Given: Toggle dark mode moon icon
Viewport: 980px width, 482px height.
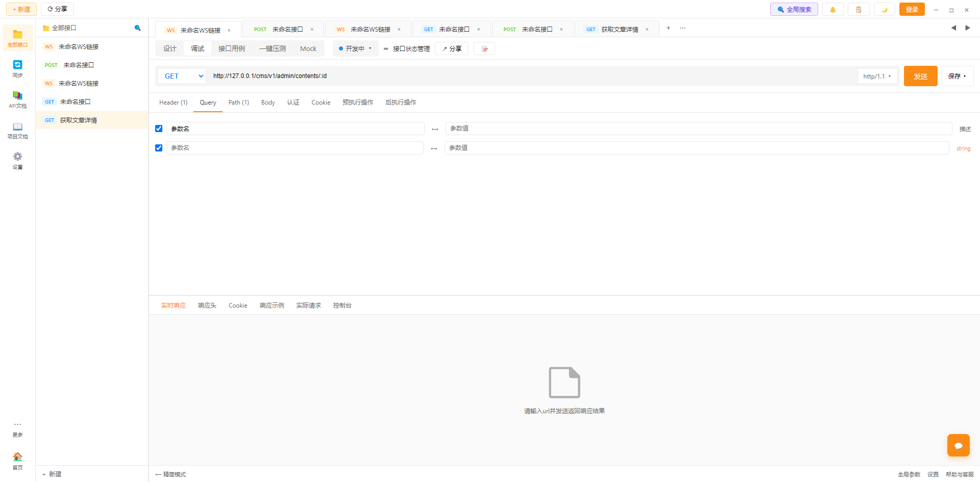Looking at the screenshot, I should click(885, 10).
